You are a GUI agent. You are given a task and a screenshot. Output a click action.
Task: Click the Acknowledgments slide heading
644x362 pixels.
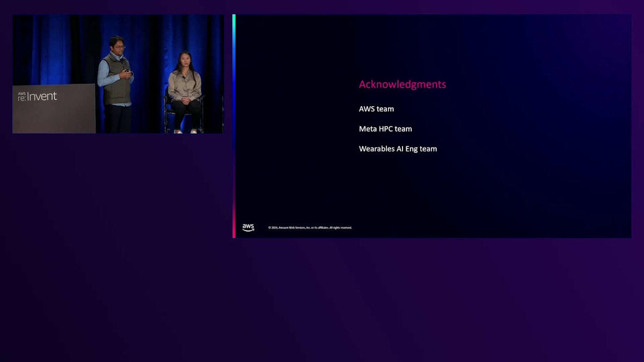[x=402, y=84]
